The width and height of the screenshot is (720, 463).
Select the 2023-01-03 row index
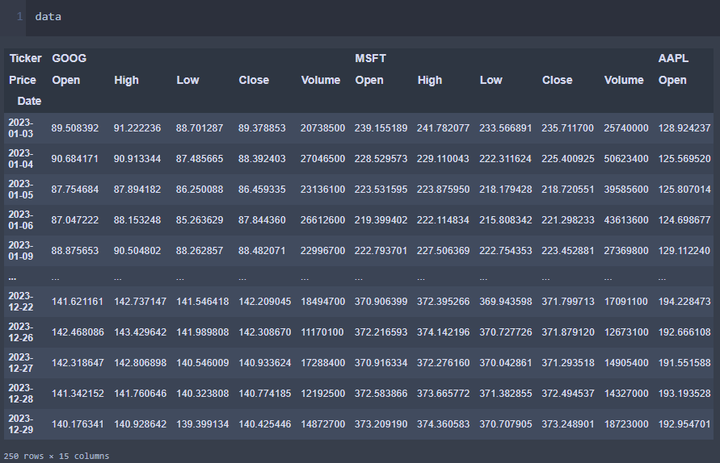(x=21, y=128)
